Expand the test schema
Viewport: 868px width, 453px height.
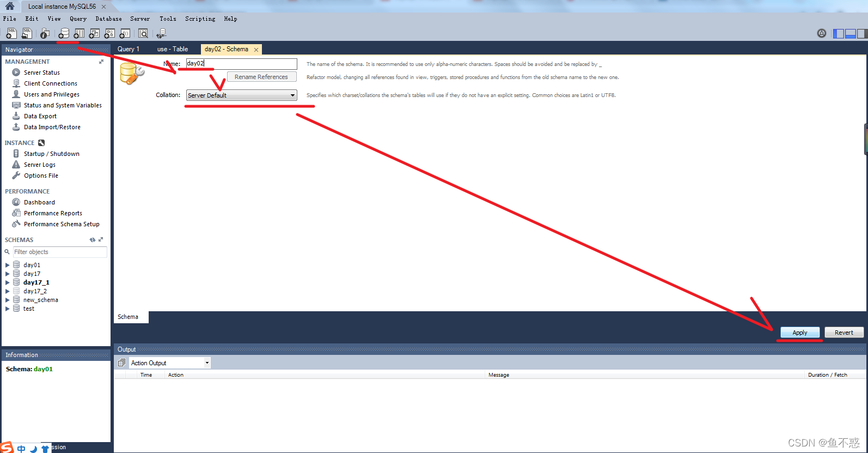(7, 309)
